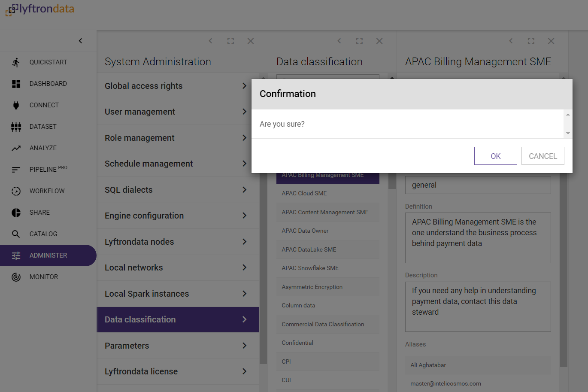Expand Global access rights chevron
The image size is (588, 392).
[x=244, y=86]
